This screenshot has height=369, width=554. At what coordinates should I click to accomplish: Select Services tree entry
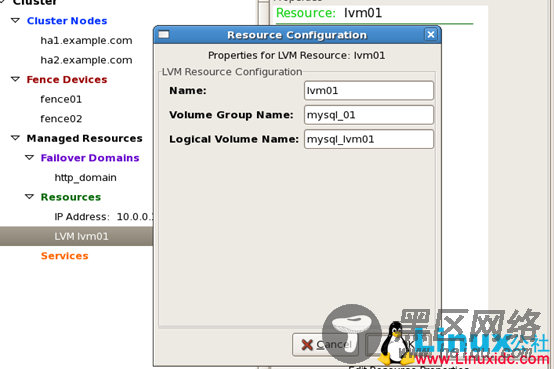point(64,256)
